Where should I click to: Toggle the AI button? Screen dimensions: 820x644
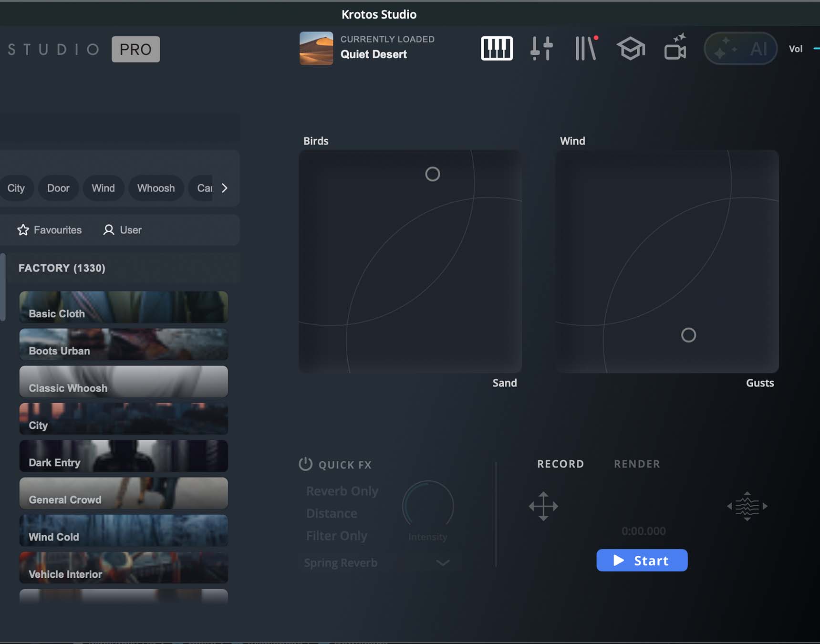point(740,49)
